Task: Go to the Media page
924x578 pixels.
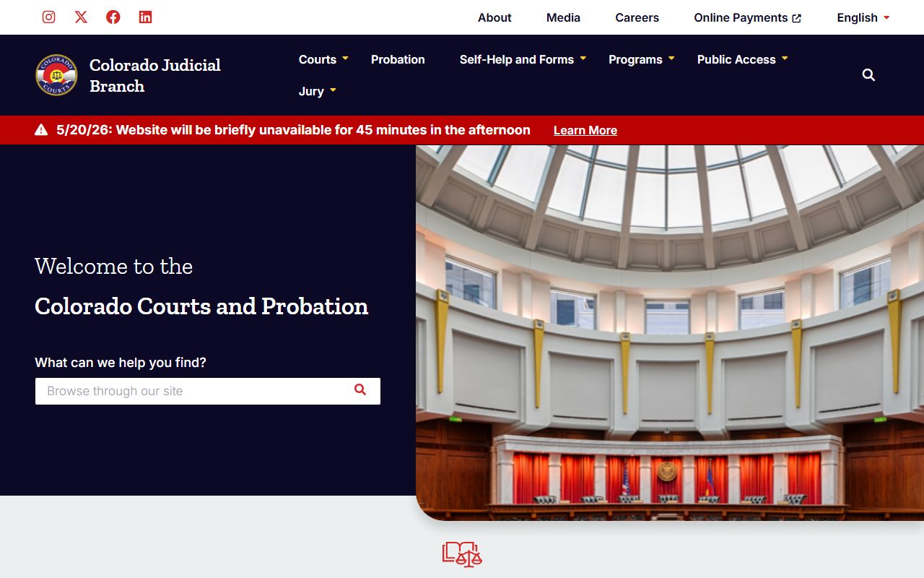Action: pyautogui.click(x=563, y=17)
